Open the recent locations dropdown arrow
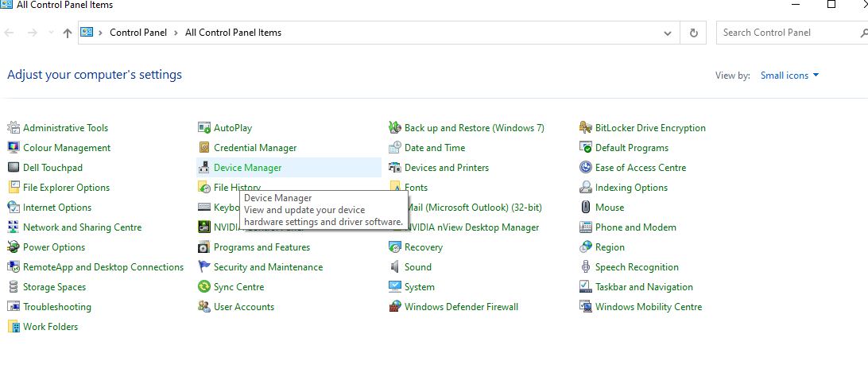This screenshot has height=369, width=868. click(x=51, y=33)
